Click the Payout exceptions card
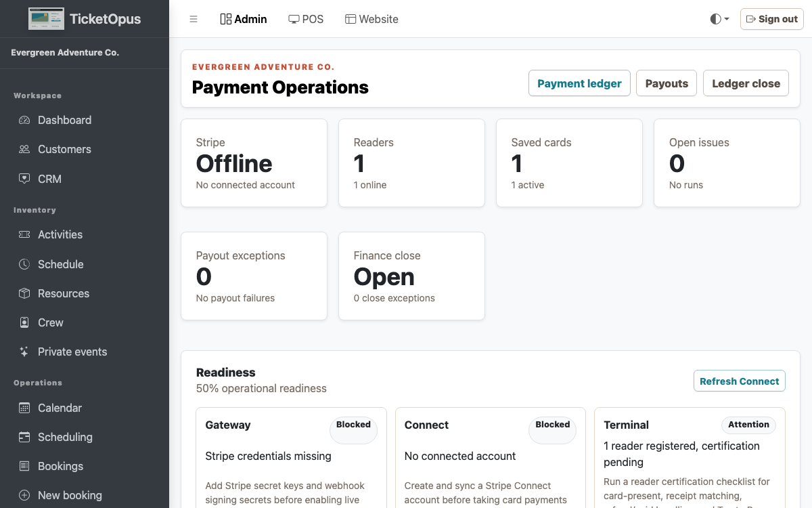Screen dimensions: 812x508 (254, 276)
